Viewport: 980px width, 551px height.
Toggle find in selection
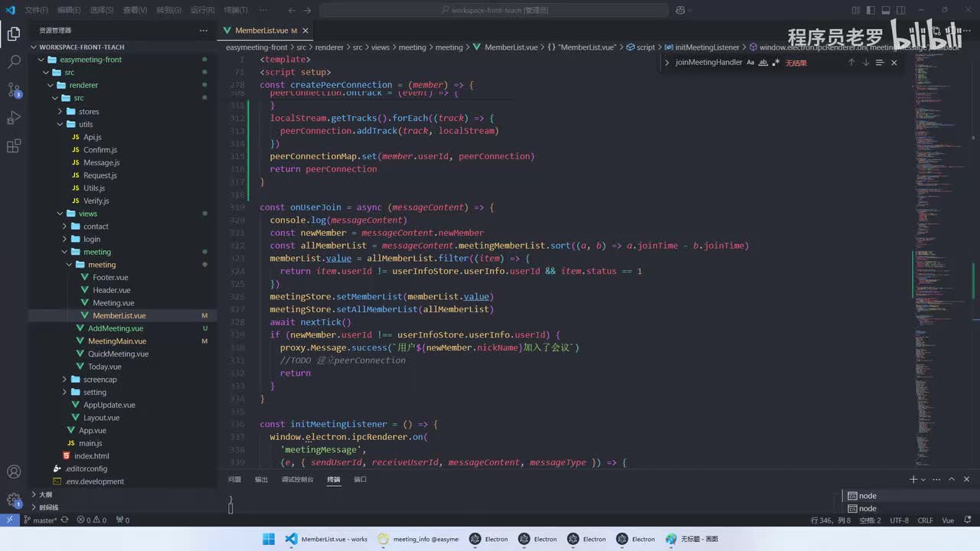pos(880,63)
